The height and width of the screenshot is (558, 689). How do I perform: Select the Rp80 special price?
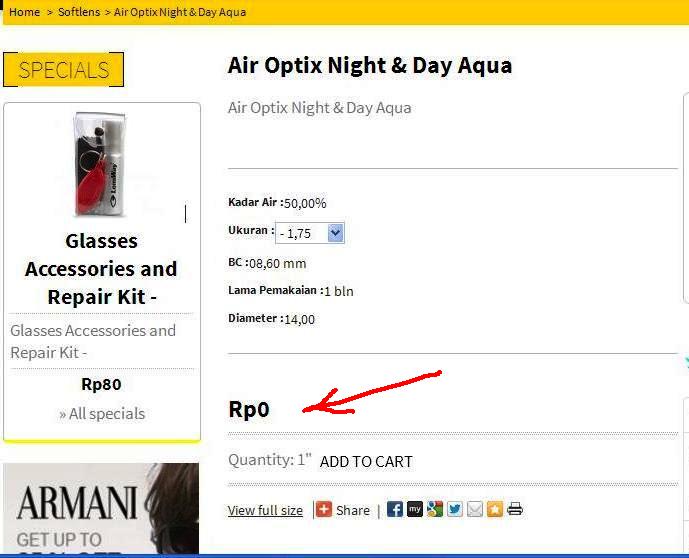click(x=102, y=384)
